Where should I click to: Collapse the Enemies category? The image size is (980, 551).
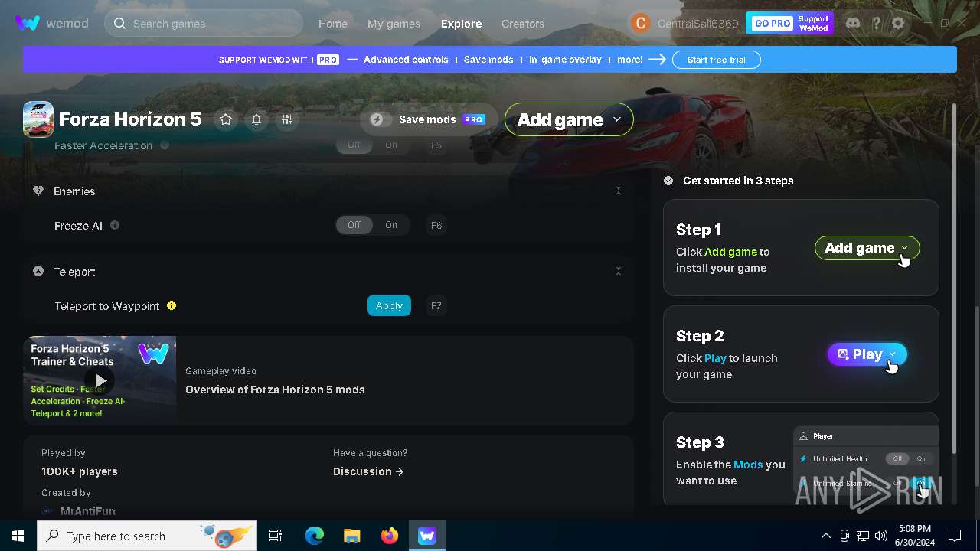[619, 191]
